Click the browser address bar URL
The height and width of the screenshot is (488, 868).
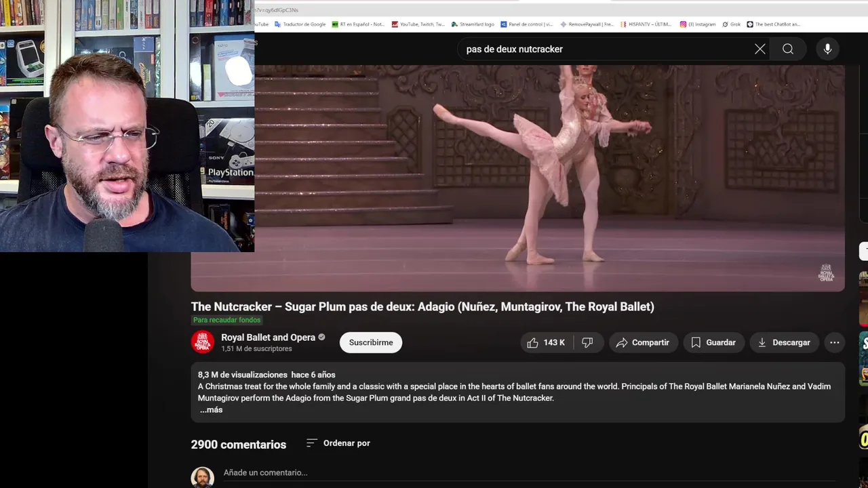pos(276,10)
